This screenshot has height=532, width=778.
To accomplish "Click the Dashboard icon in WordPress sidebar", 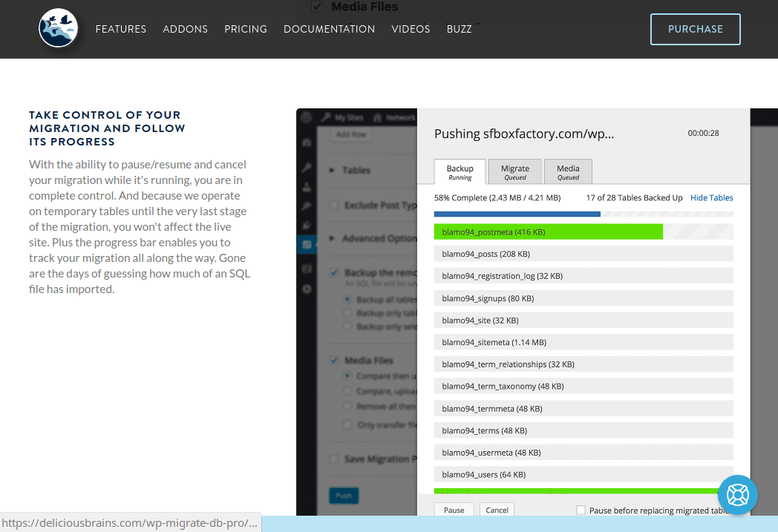I will (307, 142).
